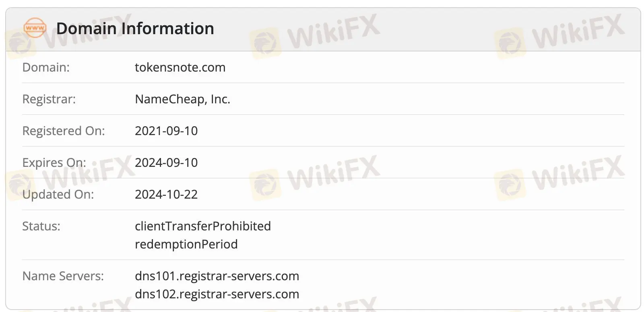The image size is (644, 312).
Task: Click dns102.registrar-servers.com name server
Action: [x=217, y=294]
